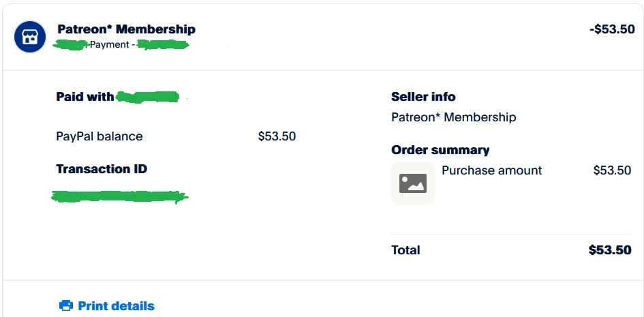Click the Transaction ID heading
This screenshot has height=317, width=644.
(102, 169)
